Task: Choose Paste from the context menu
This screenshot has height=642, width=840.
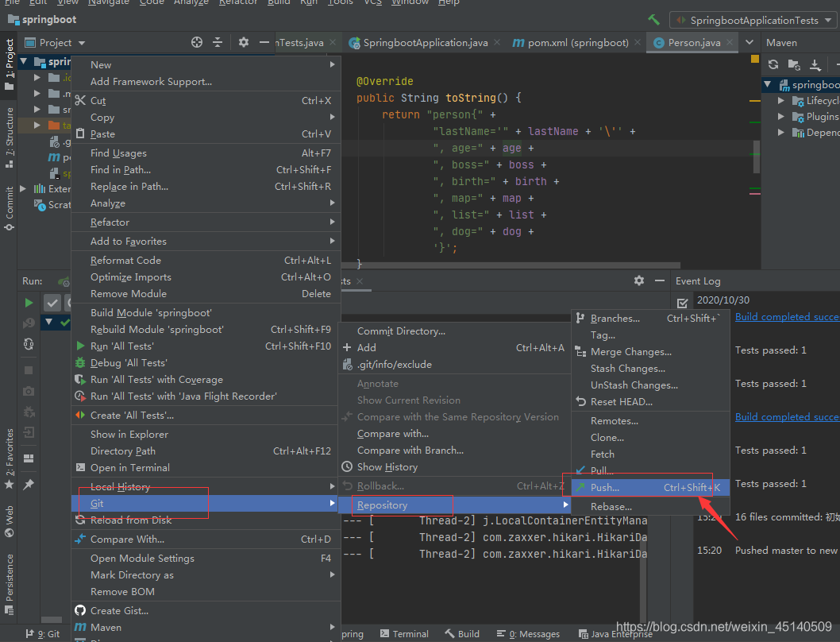Action: 206,134
